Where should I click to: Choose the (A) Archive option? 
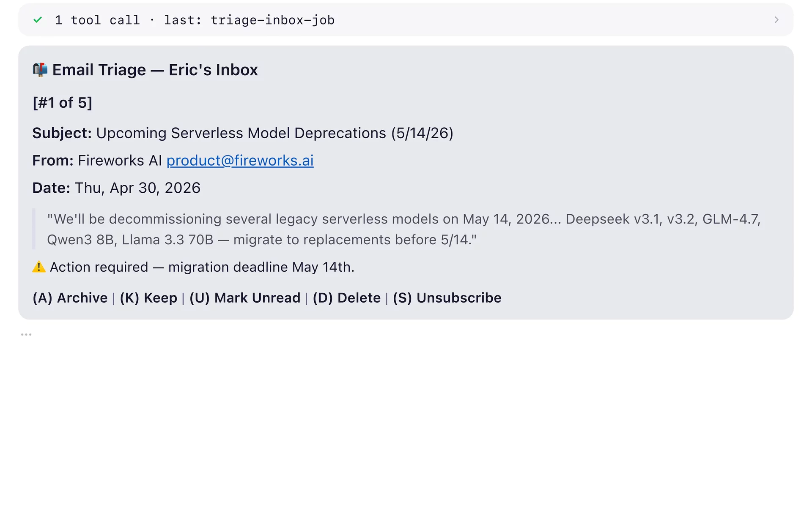click(x=70, y=298)
